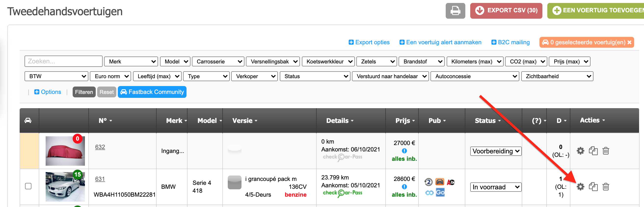Screen dimensions: 644x207
Task: Open the Merk filter dropdown
Action: tap(131, 61)
